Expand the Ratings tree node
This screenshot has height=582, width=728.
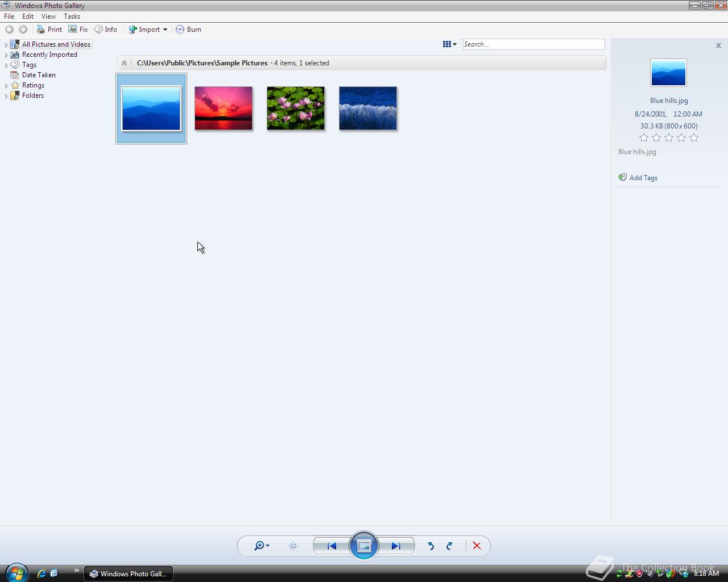(x=6, y=85)
